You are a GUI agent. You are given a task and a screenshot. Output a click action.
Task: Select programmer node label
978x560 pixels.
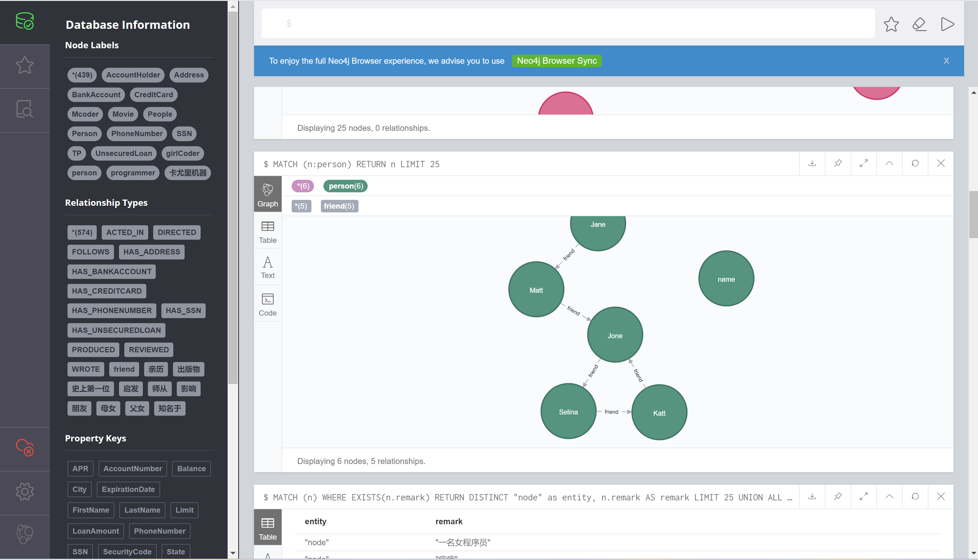(133, 173)
